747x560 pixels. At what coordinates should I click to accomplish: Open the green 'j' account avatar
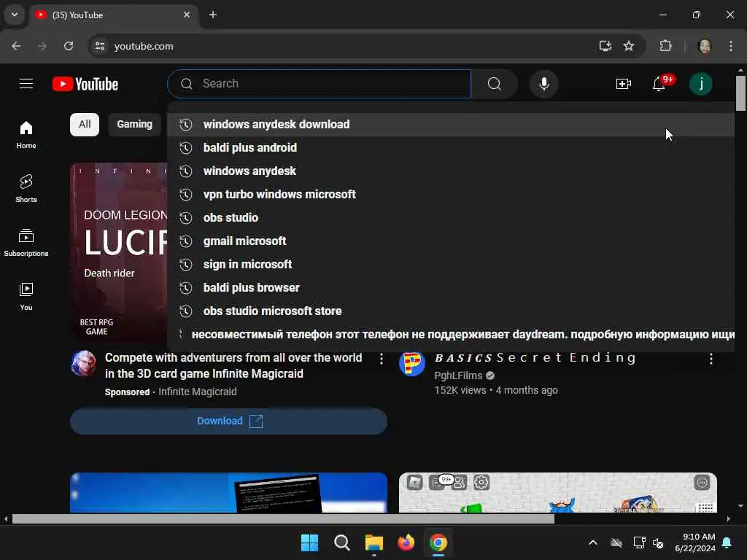coord(701,84)
